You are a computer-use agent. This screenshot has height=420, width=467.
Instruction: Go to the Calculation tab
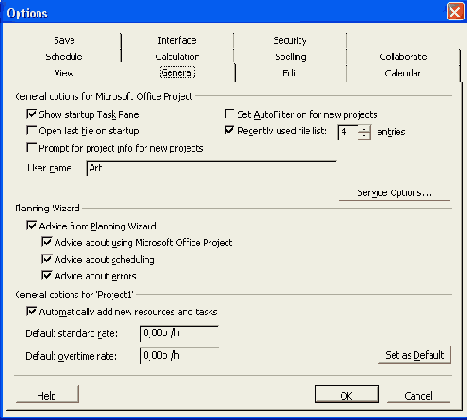pyautogui.click(x=177, y=57)
